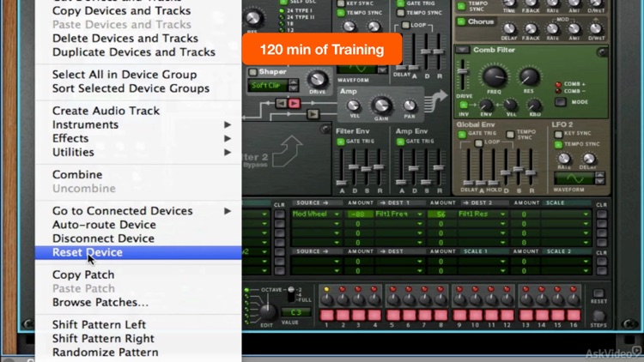
Task: Enable LFO 2 Key Sync
Action: (558, 135)
